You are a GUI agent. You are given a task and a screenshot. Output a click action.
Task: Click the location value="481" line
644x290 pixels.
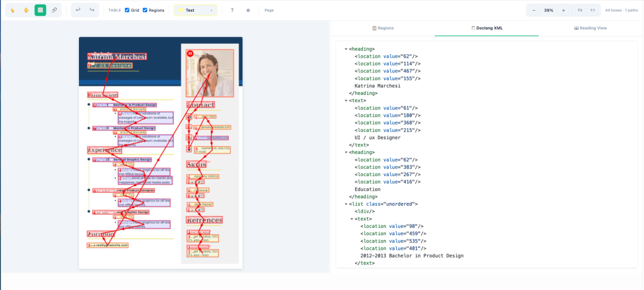[x=393, y=248]
